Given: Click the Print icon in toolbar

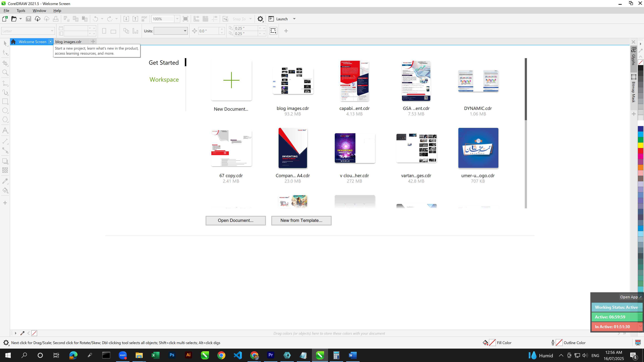Looking at the screenshot, I should [x=56, y=19].
